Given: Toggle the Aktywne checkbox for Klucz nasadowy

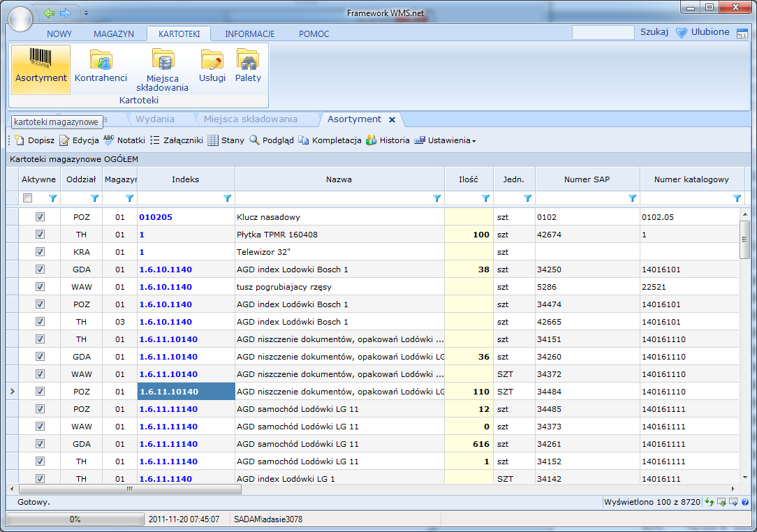Looking at the screenshot, I should (40, 216).
